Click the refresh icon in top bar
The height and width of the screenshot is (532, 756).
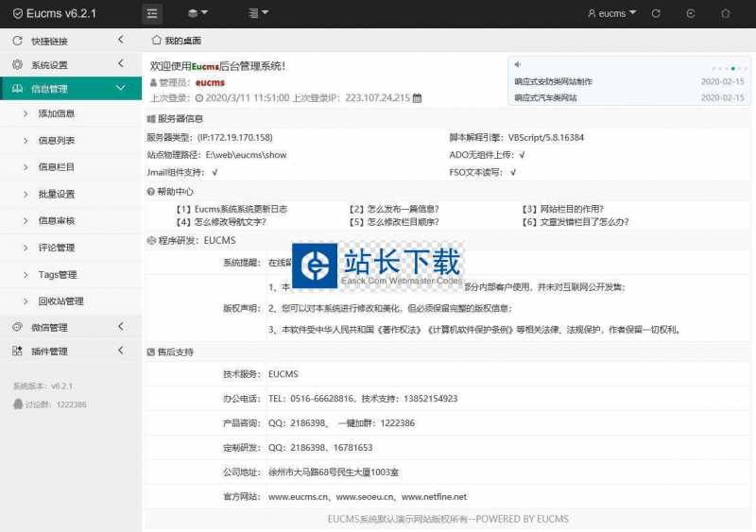coord(656,13)
